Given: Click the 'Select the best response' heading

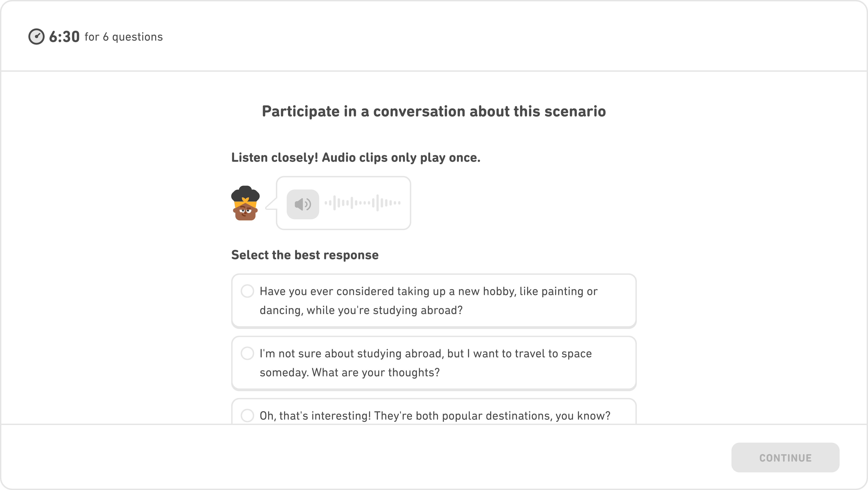Looking at the screenshot, I should tap(305, 255).
